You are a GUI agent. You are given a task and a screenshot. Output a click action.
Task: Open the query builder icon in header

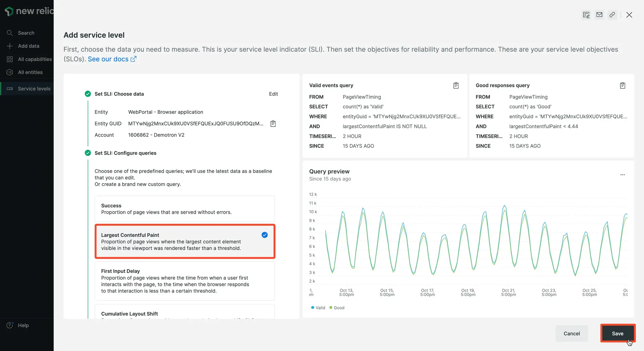pos(586,15)
